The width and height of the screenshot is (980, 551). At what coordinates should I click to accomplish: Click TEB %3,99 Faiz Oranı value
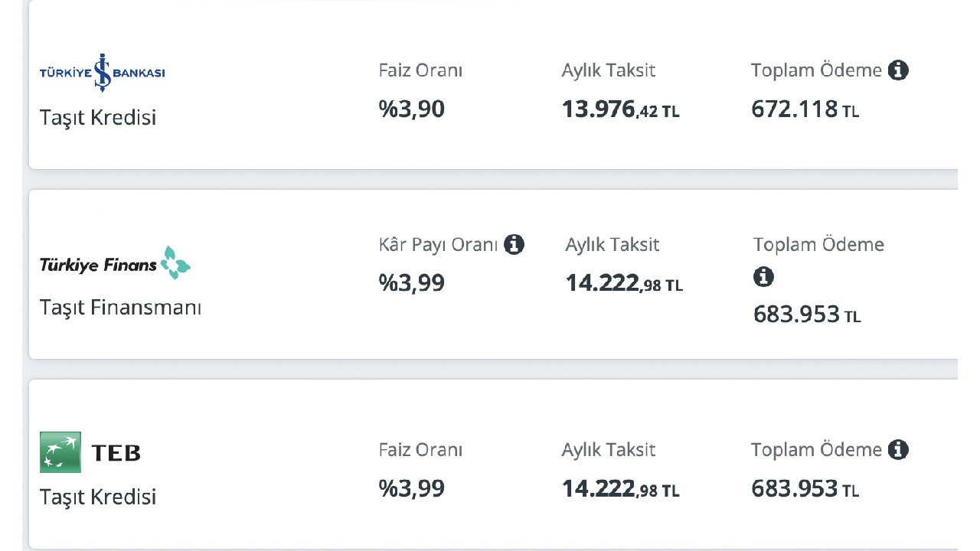coord(411,489)
